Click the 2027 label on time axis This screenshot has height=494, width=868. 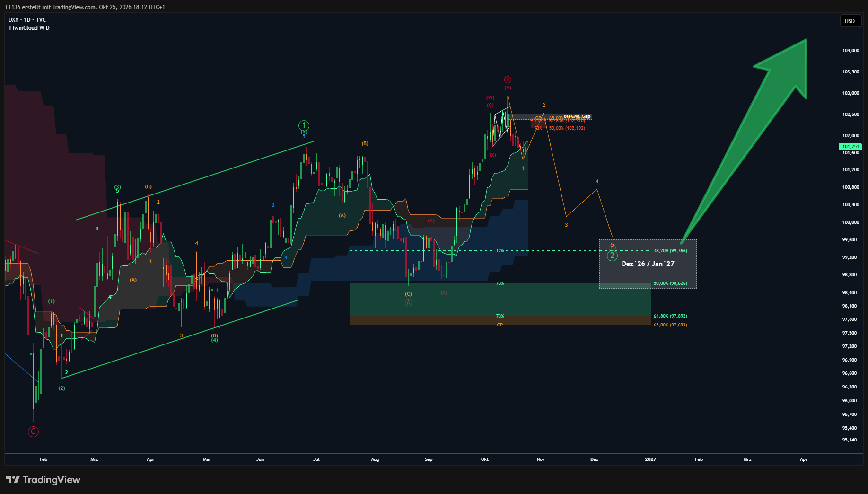click(650, 459)
